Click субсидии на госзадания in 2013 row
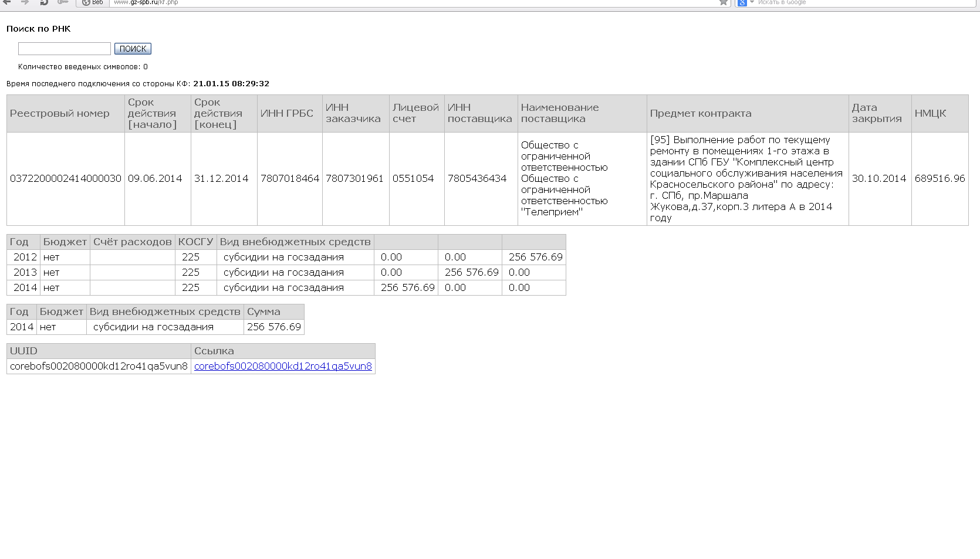 pyautogui.click(x=283, y=272)
